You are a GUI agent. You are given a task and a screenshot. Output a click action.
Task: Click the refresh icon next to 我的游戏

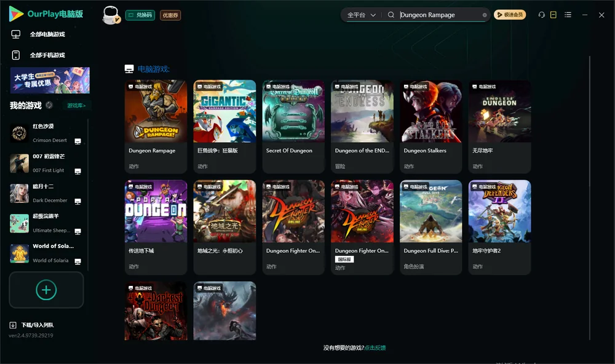tap(49, 105)
